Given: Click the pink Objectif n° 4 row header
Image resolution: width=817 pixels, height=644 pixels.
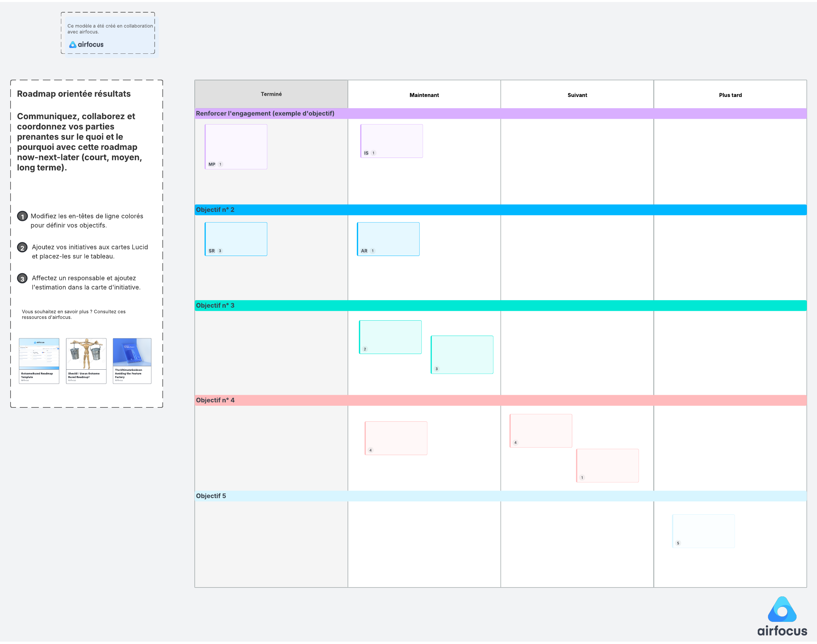Looking at the screenshot, I should click(215, 400).
